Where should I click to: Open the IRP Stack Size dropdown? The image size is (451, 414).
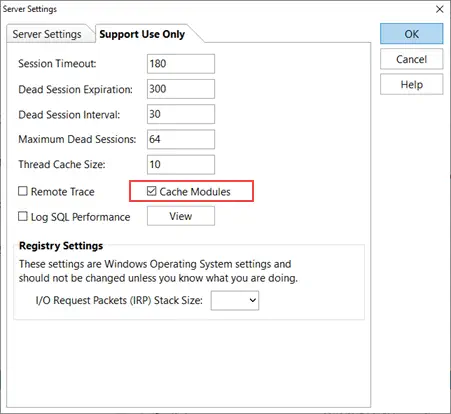tap(235, 300)
